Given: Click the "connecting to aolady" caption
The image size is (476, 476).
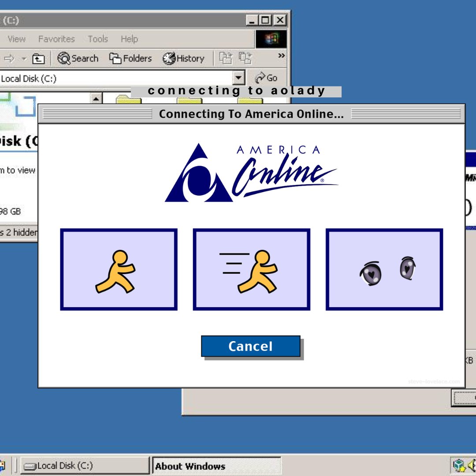Looking at the screenshot, I should point(236,90).
